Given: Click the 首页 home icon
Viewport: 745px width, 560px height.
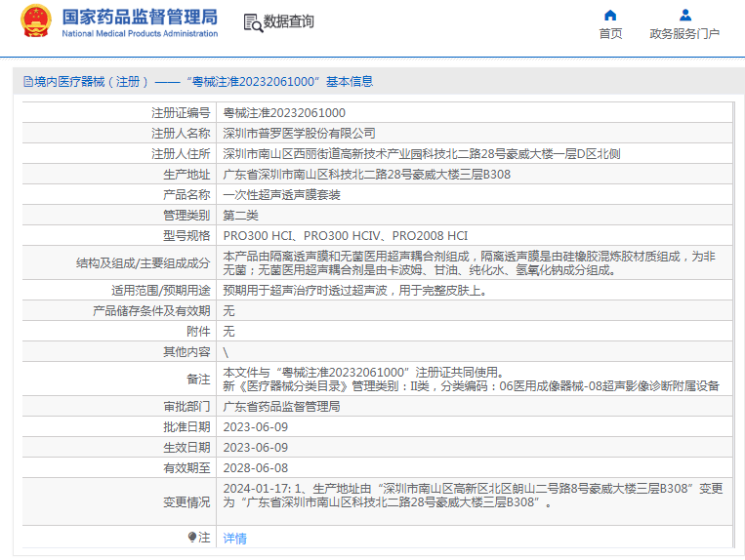Looking at the screenshot, I should [610, 16].
